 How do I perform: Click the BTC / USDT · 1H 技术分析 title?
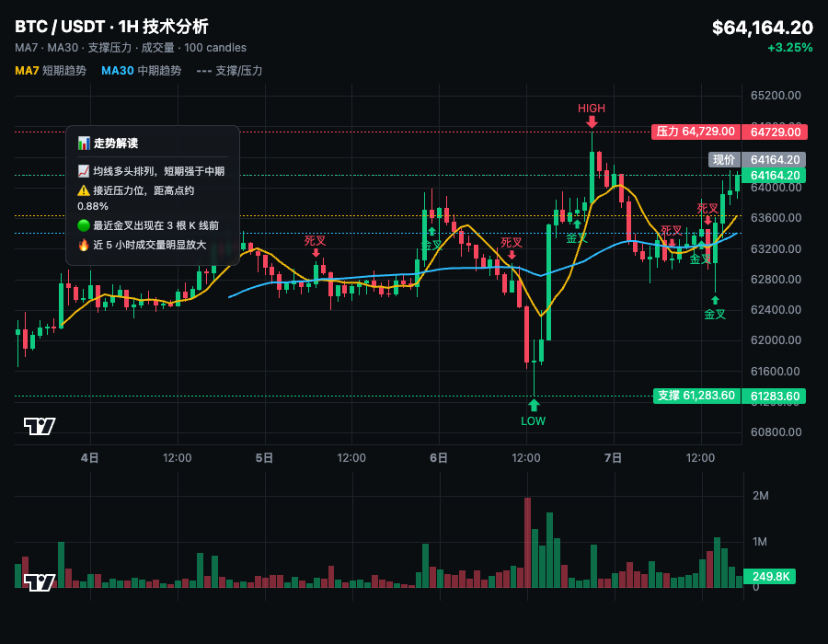coord(111,27)
